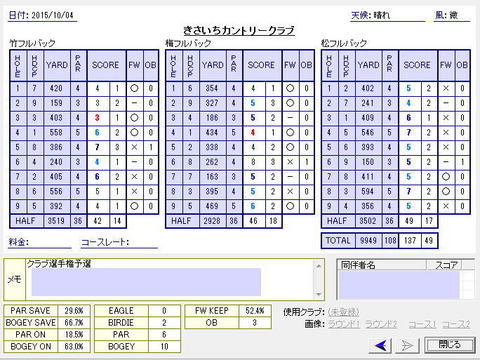Open the ラウンド2 image link
The width and height of the screenshot is (480, 360).
(381, 324)
